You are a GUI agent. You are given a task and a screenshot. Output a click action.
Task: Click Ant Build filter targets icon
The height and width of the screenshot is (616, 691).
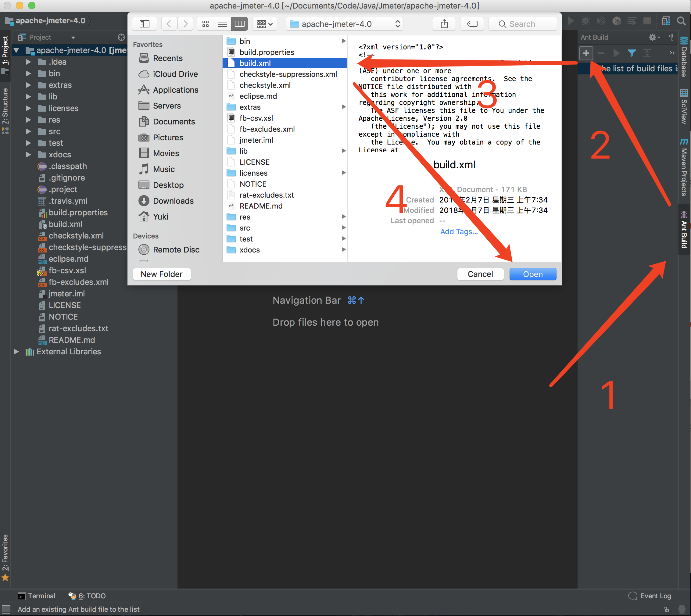pyautogui.click(x=632, y=53)
